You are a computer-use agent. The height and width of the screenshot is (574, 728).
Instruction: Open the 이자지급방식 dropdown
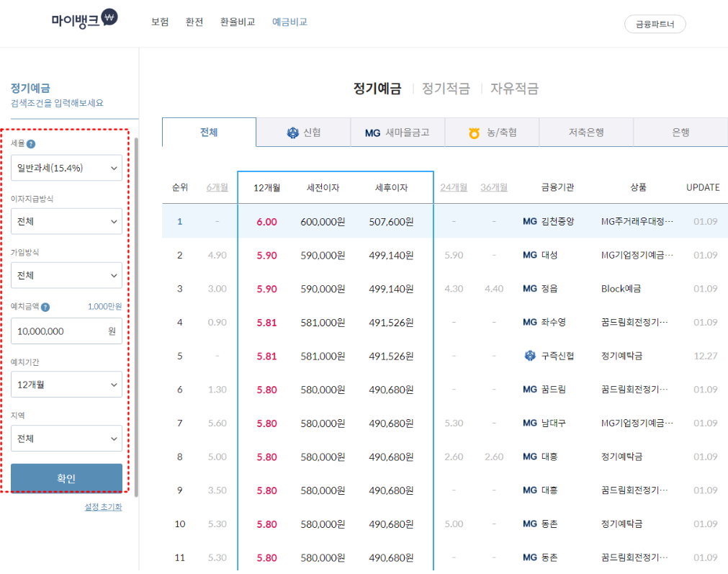[66, 221]
